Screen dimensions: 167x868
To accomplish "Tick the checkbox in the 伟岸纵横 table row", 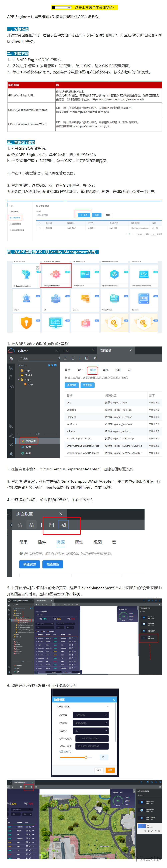I will point(39,228).
